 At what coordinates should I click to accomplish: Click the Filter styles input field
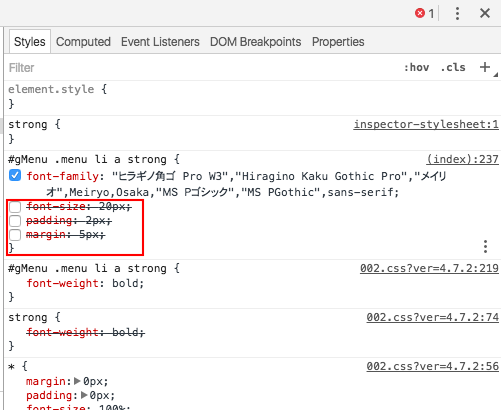point(200,68)
